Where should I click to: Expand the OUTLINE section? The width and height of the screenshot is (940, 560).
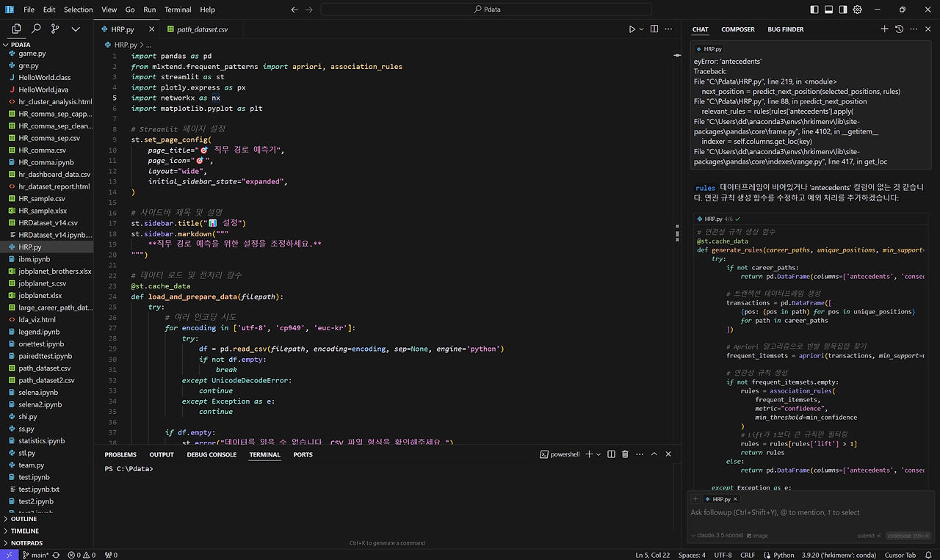pyautogui.click(x=47, y=519)
